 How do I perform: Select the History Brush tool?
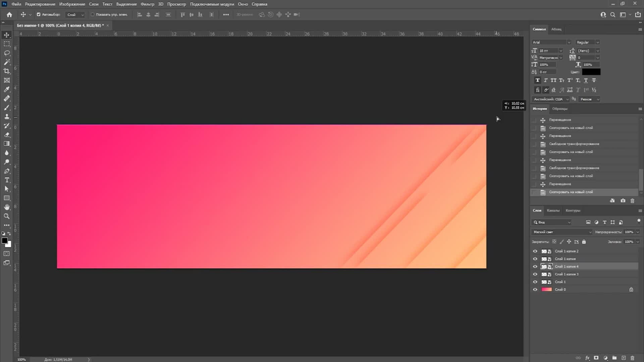click(x=7, y=125)
